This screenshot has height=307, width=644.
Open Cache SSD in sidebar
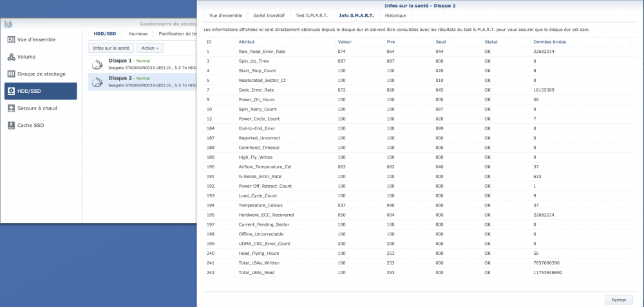41,125
